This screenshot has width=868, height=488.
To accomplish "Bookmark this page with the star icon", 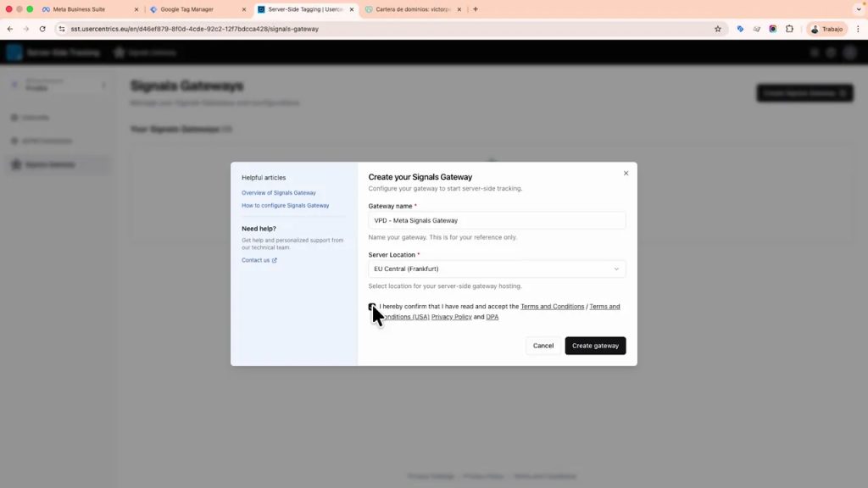I will 718,29.
